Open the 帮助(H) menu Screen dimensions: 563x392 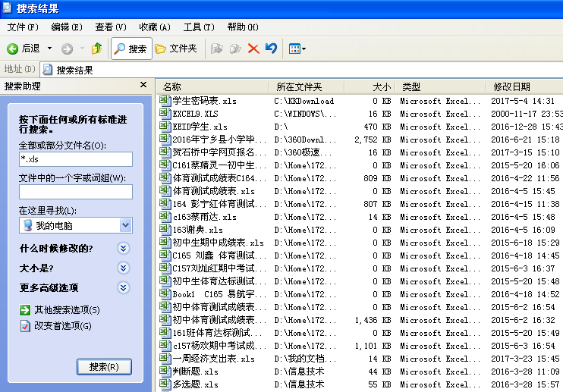pos(243,27)
